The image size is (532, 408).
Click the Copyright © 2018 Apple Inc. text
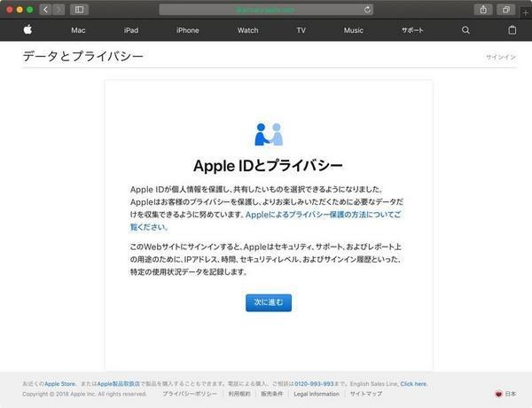[84, 394]
